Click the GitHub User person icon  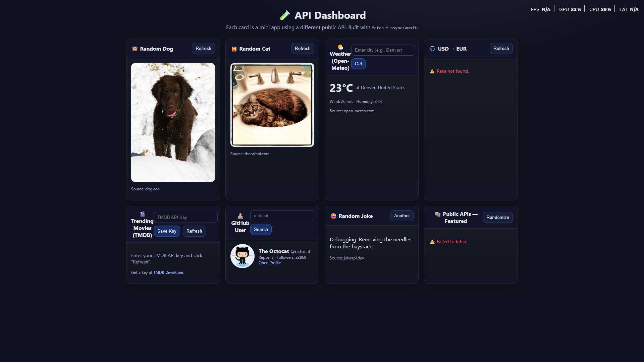pos(240,216)
